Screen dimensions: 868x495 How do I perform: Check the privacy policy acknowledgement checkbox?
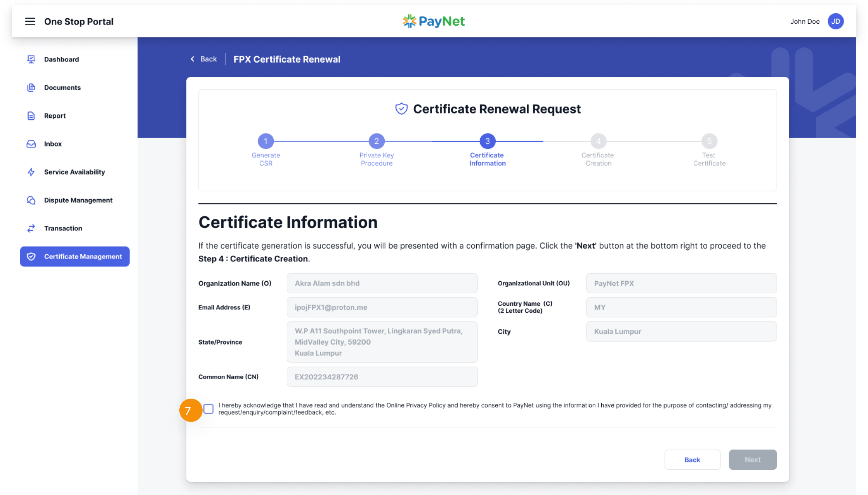208,409
